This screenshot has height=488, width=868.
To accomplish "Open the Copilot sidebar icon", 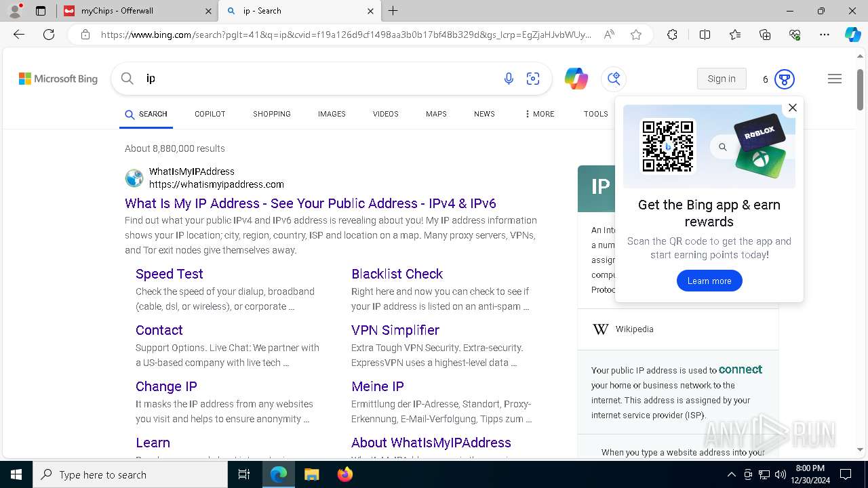I will 852,35.
